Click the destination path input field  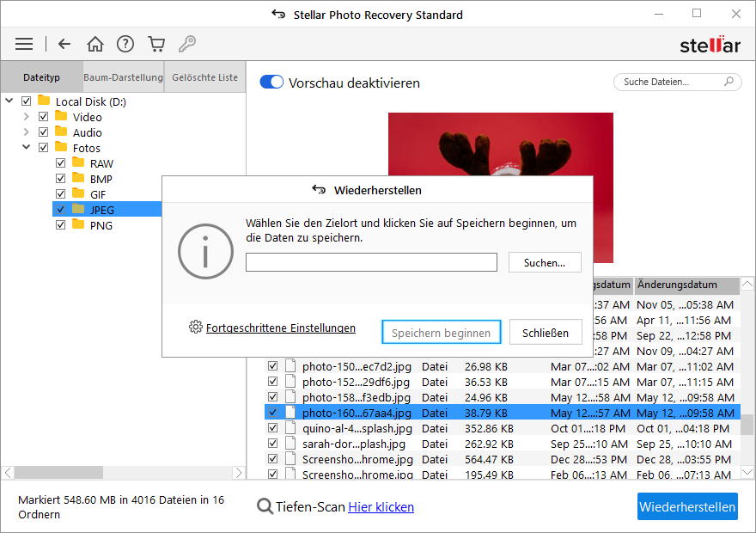tap(371, 262)
